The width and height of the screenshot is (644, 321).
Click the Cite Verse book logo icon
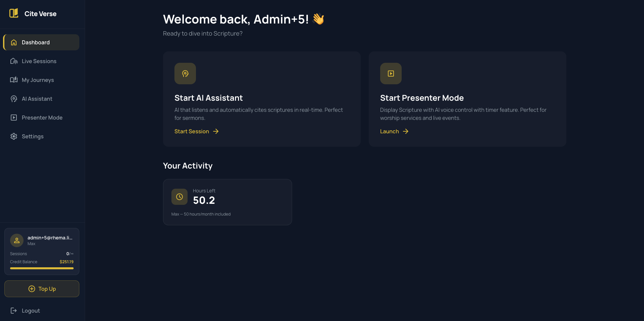point(14,13)
